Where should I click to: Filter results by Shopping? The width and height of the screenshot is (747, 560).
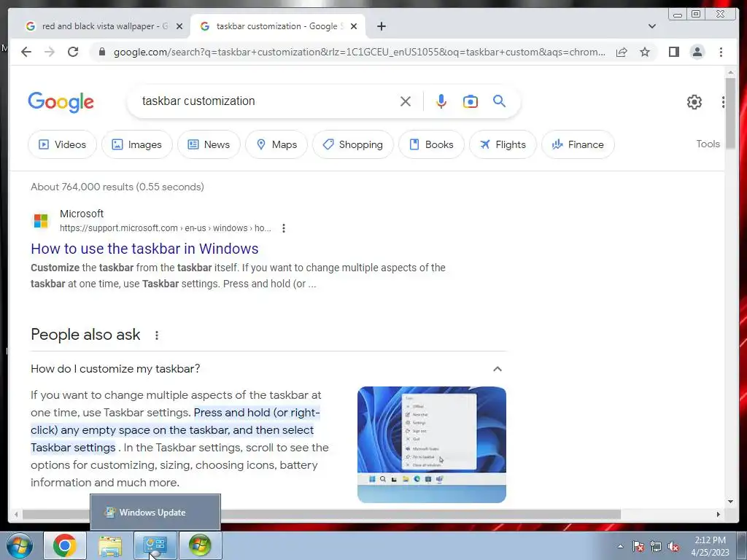point(353,144)
